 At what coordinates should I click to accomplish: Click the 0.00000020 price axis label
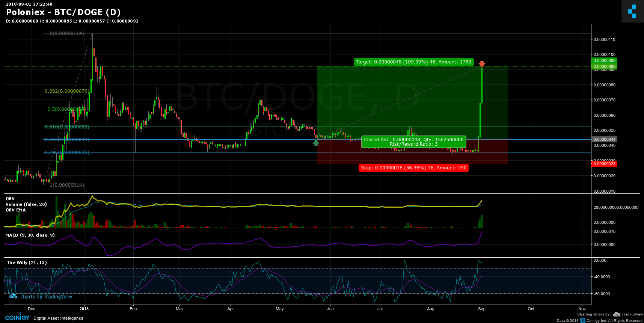point(604,176)
